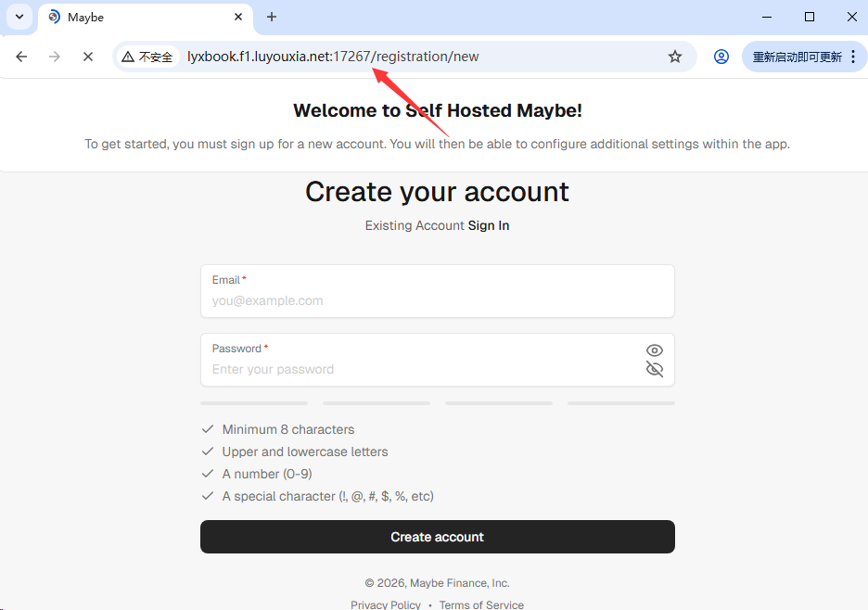Hide password with crossed-eye icon

655,369
